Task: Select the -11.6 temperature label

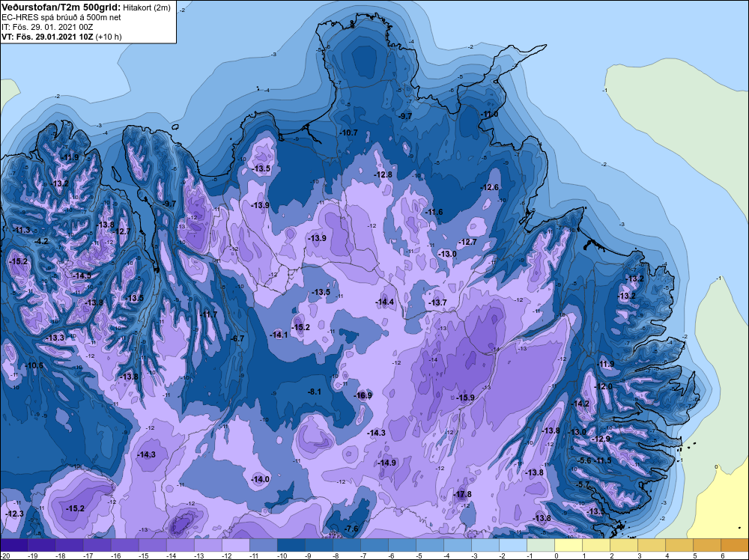Action: click(433, 212)
